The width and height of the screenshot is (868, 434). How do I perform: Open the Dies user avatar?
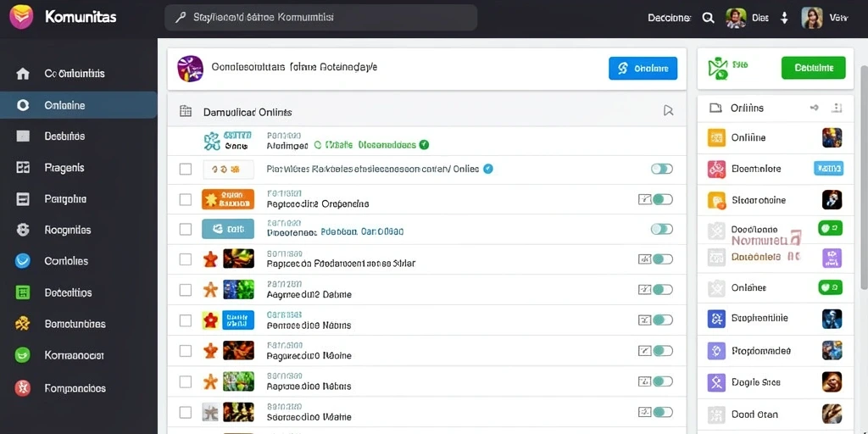(x=737, y=18)
